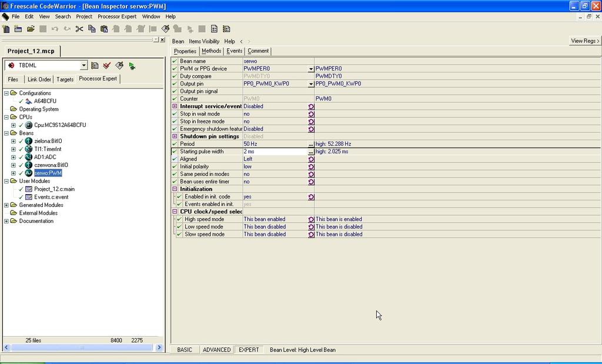The image size is (602, 364).
Task: Click target settings icon beside TBDML
Action: [95, 66]
